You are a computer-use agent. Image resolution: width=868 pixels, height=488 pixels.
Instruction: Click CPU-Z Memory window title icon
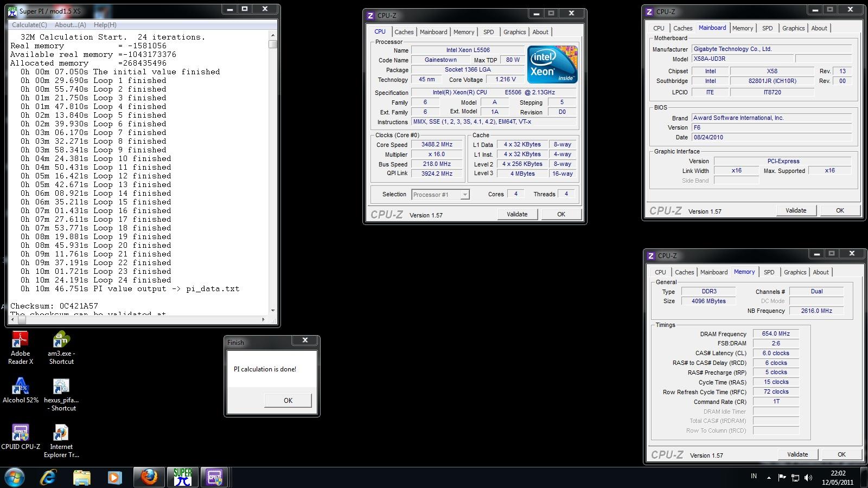651,255
